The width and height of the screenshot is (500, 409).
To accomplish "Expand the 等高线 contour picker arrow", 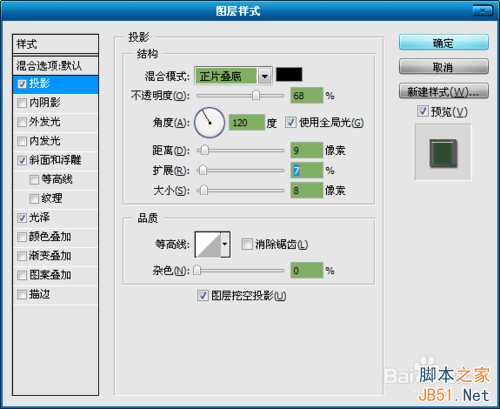I will coord(225,244).
